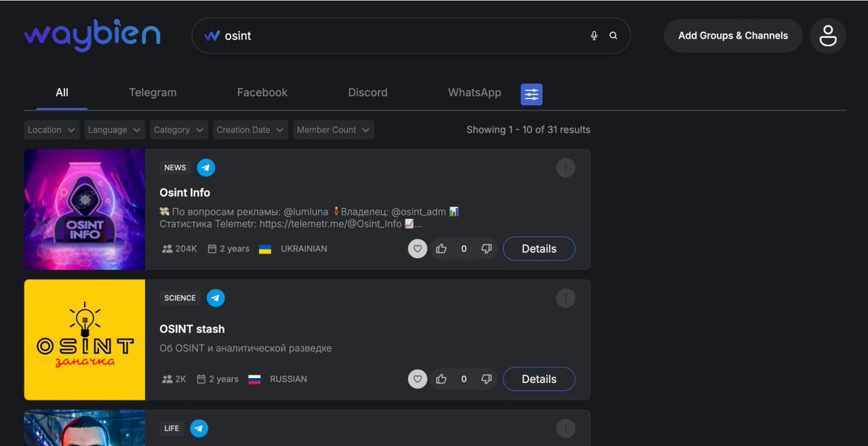Screen dimensions: 868x446
Task: Open the user profile avatar icon
Action: click(x=827, y=35)
